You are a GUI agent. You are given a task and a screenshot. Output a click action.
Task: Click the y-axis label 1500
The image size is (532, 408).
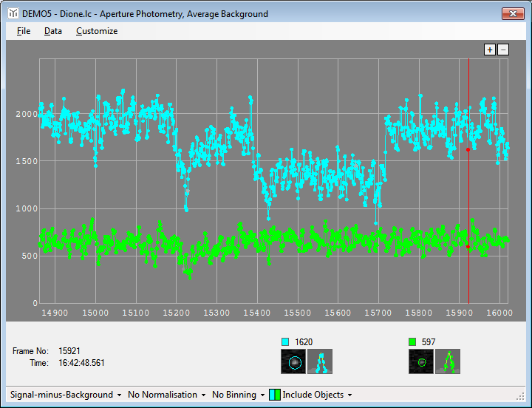click(x=27, y=161)
